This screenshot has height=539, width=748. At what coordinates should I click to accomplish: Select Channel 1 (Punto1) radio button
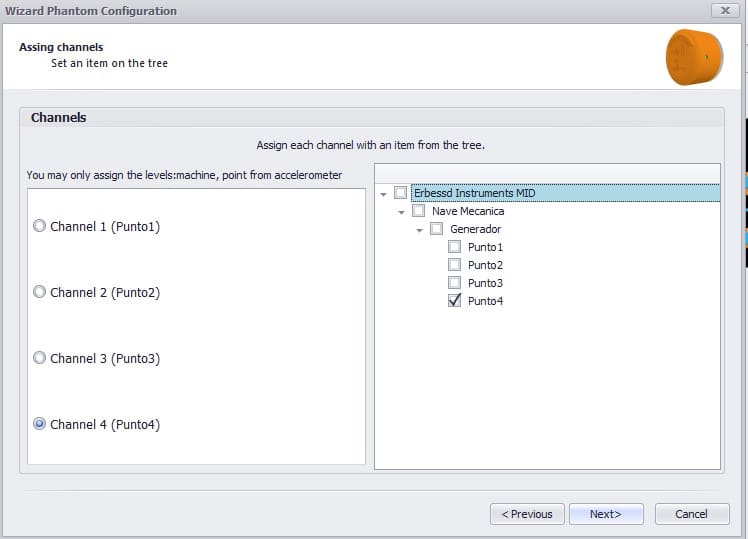(x=40, y=226)
